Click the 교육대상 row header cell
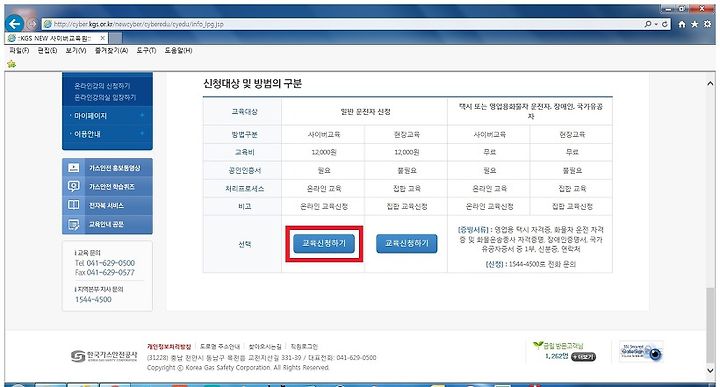 click(243, 112)
